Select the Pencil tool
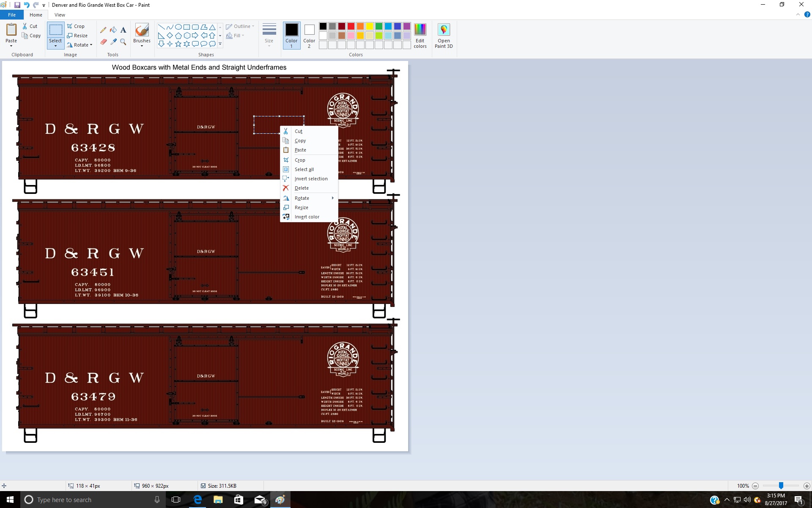The width and height of the screenshot is (812, 508). (x=103, y=30)
